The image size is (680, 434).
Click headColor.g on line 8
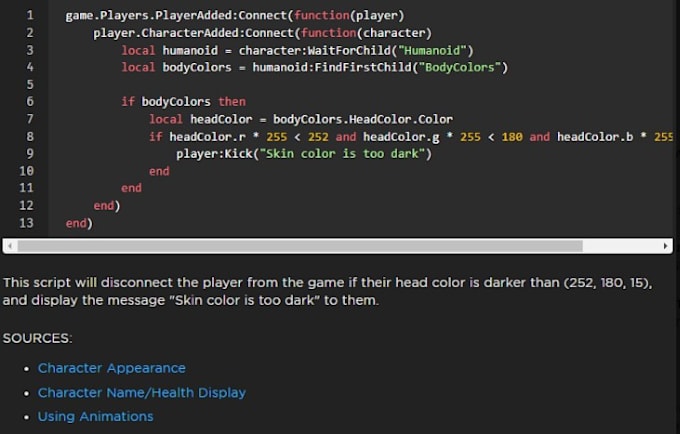(x=401, y=137)
